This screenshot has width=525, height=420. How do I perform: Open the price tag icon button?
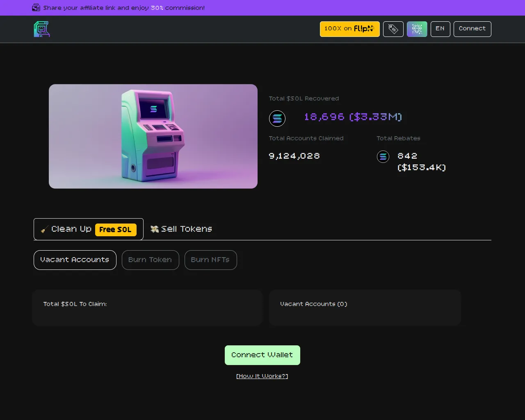(393, 29)
